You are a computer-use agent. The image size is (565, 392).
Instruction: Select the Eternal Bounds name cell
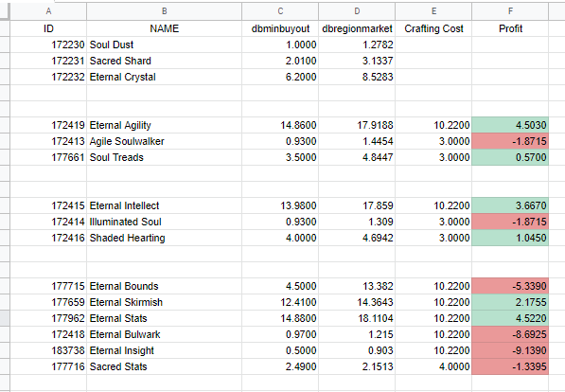pyautogui.click(x=164, y=286)
